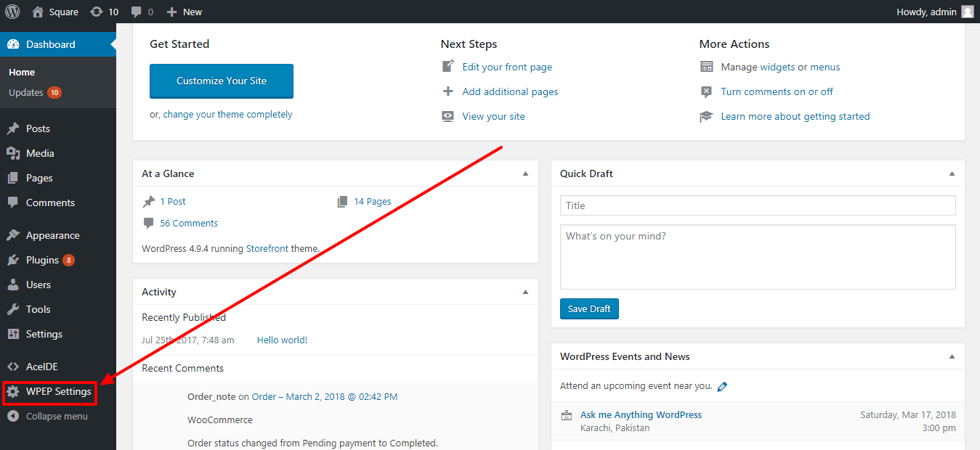
Task: Collapse the Activity panel
Action: tap(525, 292)
